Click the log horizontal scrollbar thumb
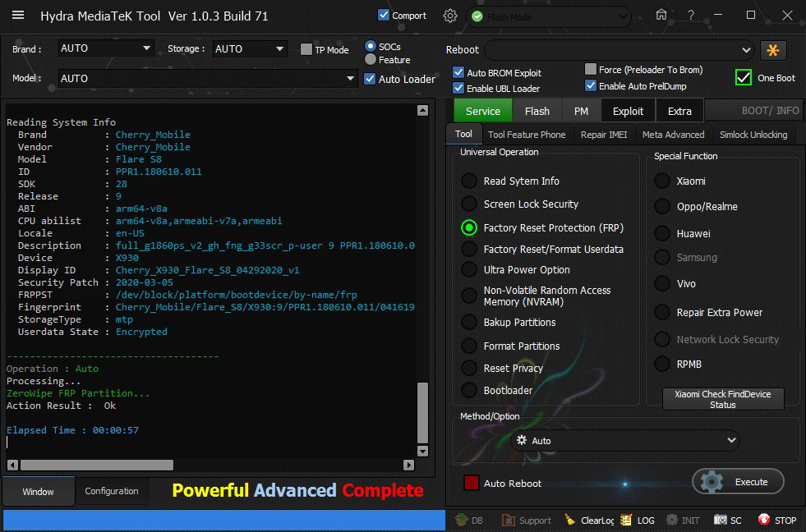 tap(97, 465)
